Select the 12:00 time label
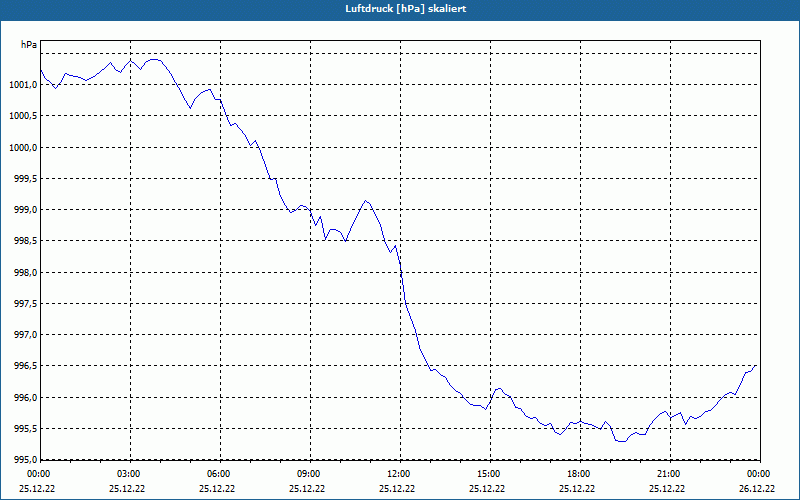This screenshot has height=500, width=800. click(x=399, y=474)
